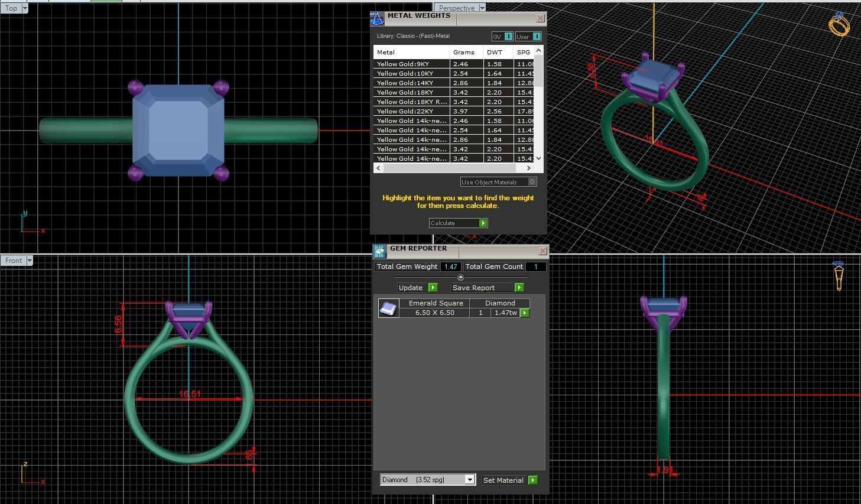861x504 pixels.
Task: Click the Diamond cell in gem table
Action: 500,303
